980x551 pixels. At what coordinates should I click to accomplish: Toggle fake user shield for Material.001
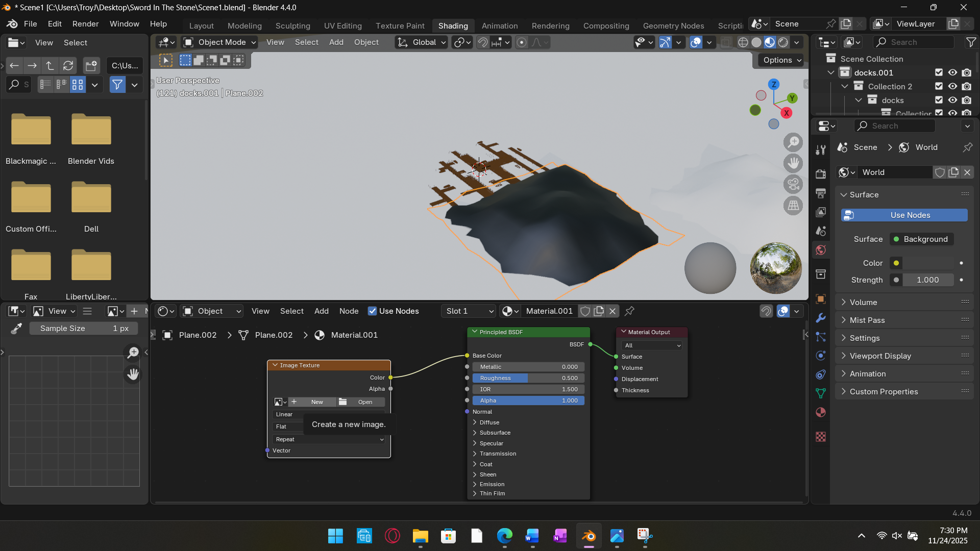[x=585, y=311]
